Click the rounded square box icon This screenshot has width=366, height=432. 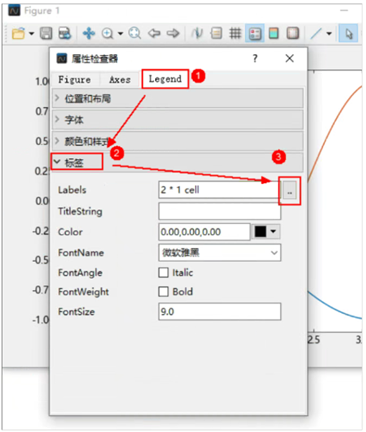[293, 33]
